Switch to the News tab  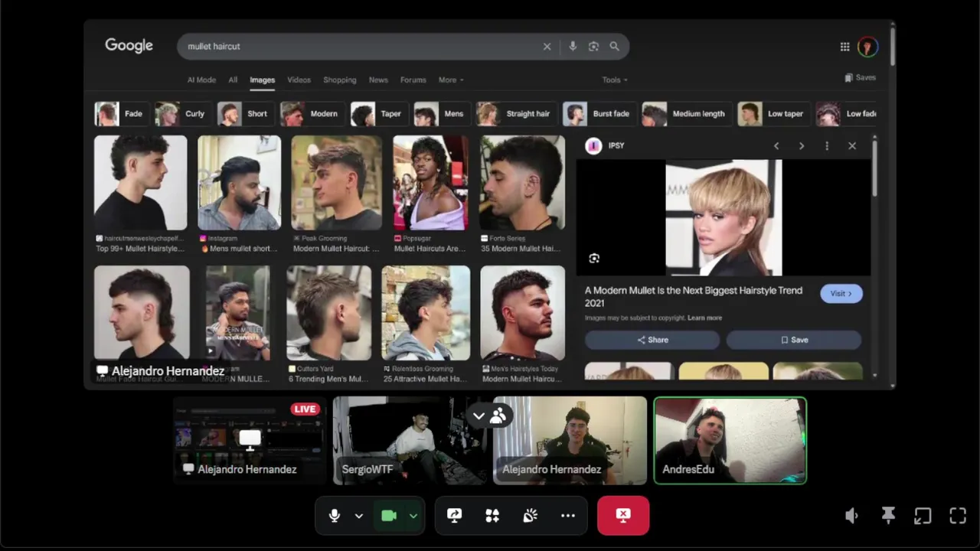click(378, 80)
